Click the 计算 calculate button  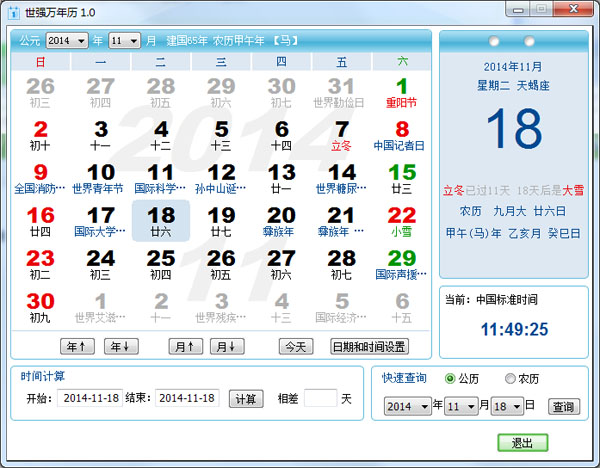[x=246, y=399]
